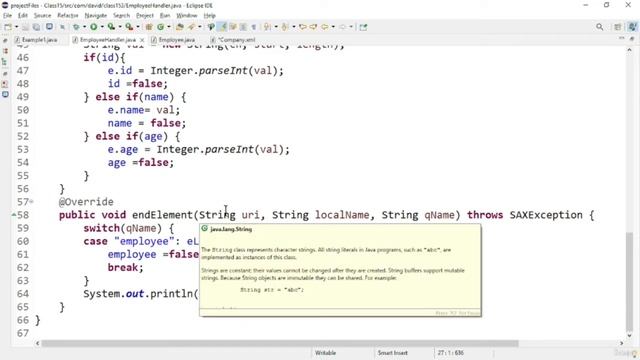The width and height of the screenshot is (640, 360).
Task: Switch to the Employee.java tab
Action: tap(173, 40)
